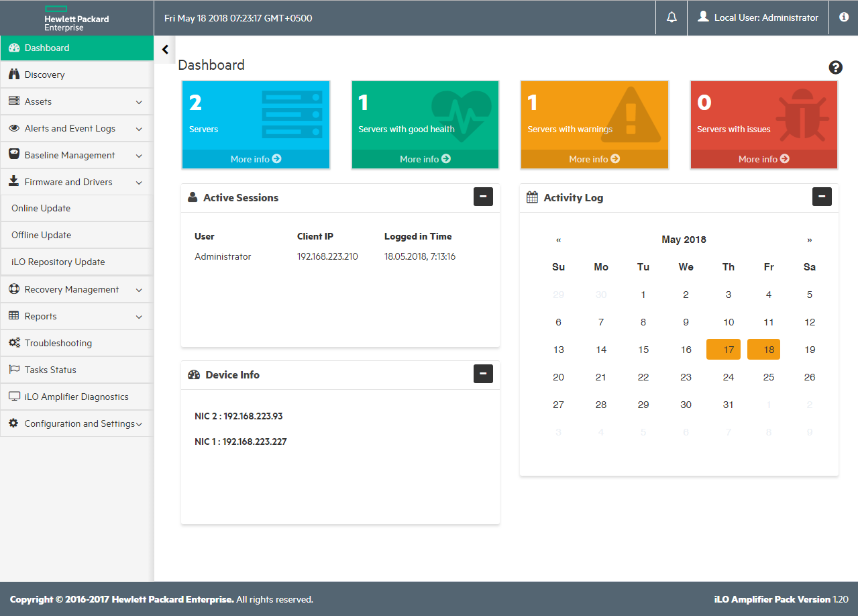Image resolution: width=858 pixels, height=616 pixels.
Task: Select iLO Repository Update menu item
Action: tap(58, 262)
